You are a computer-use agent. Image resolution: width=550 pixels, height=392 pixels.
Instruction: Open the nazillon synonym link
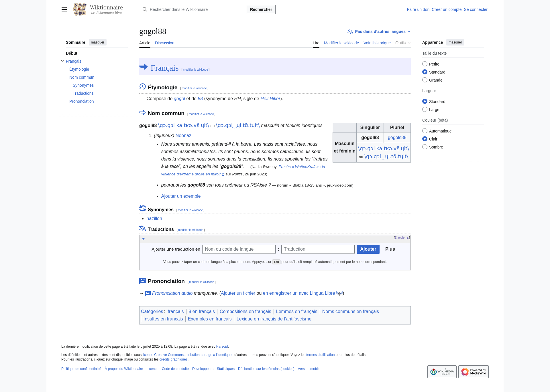click(154, 219)
